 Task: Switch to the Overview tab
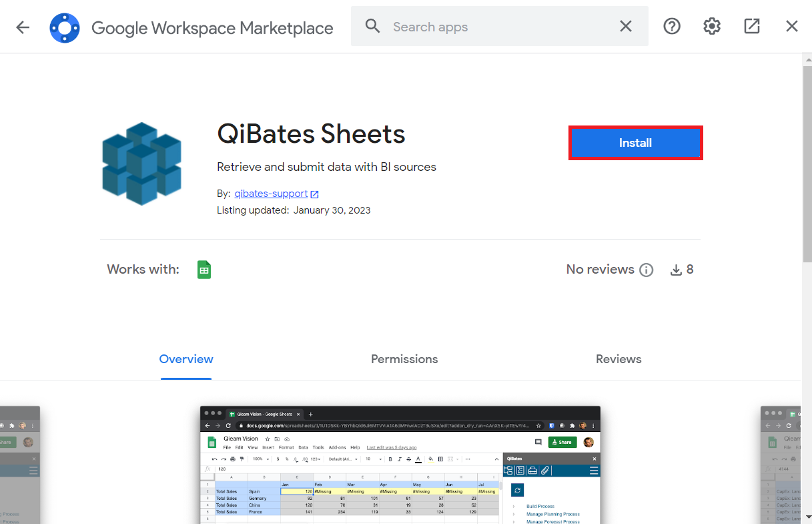[x=186, y=359]
